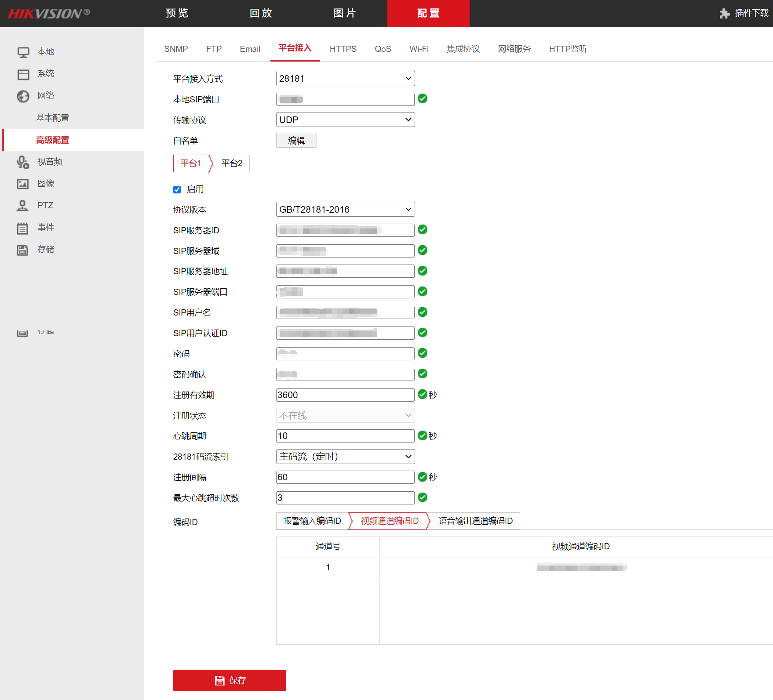Click the 编辑 whitelist button

coord(296,141)
